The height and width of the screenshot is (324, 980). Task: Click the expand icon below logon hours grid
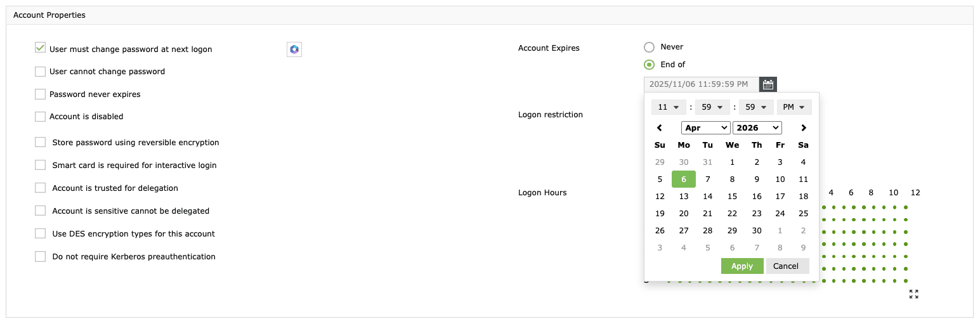913,294
